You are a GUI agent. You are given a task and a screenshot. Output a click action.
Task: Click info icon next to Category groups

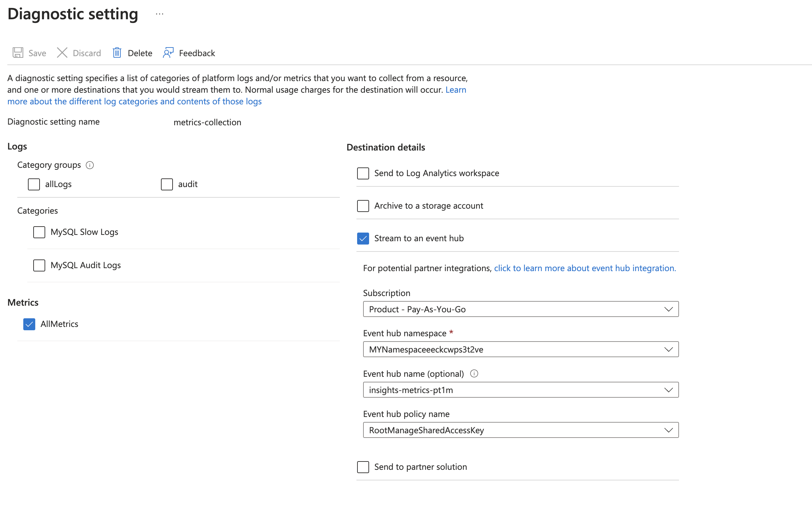coord(90,165)
